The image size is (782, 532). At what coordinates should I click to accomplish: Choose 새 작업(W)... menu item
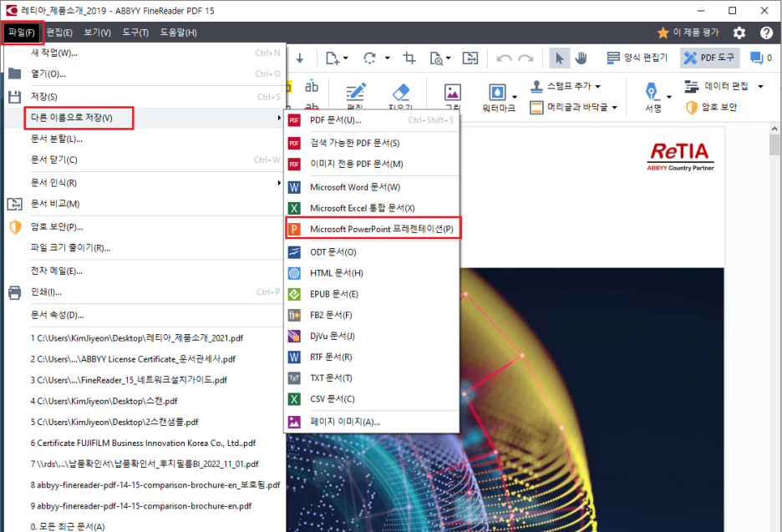[x=145, y=53]
